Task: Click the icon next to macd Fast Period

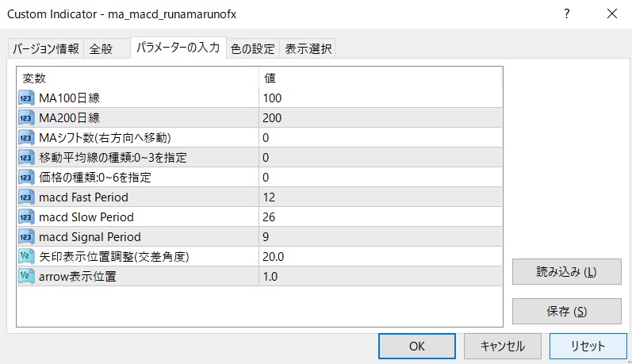Action: (x=26, y=197)
